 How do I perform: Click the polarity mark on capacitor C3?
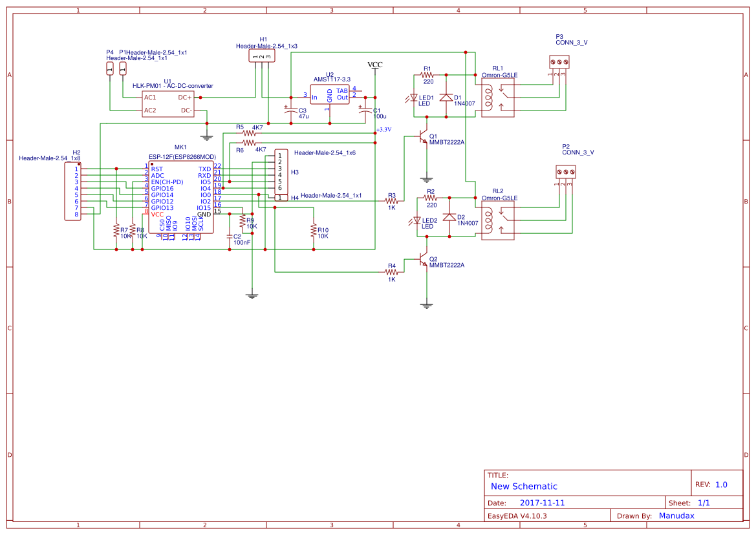click(x=286, y=107)
